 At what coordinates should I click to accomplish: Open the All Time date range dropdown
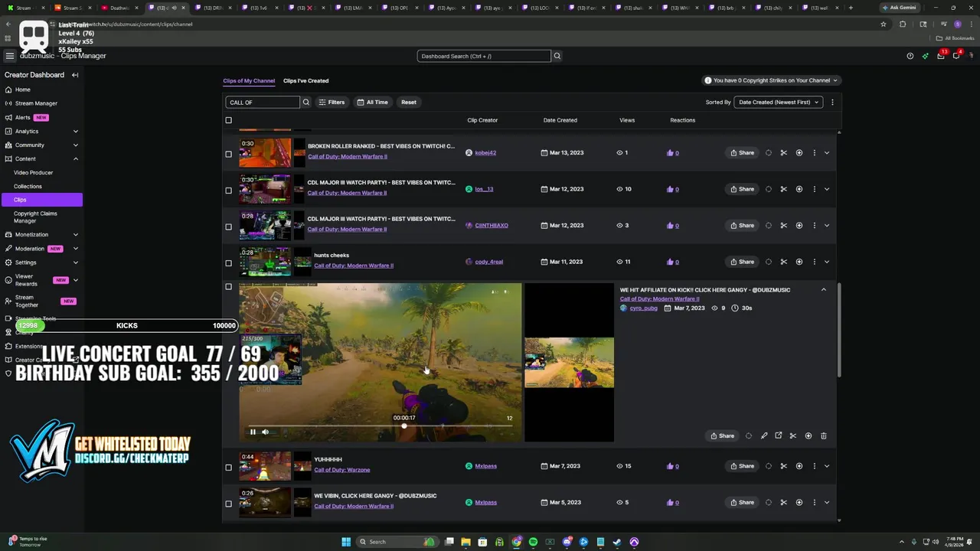pyautogui.click(x=372, y=102)
